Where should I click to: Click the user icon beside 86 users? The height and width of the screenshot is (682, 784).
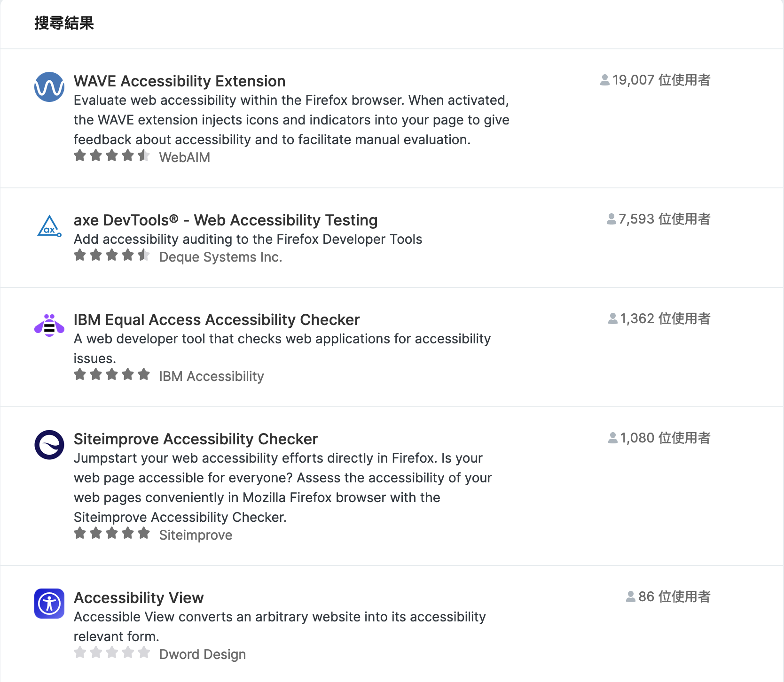[631, 597]
